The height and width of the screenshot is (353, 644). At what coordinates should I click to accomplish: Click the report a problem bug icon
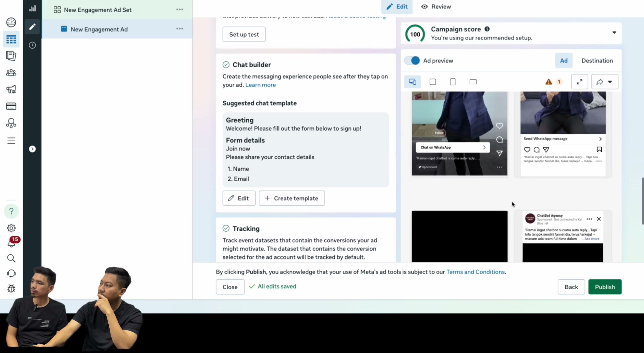(x=11, y=288)
